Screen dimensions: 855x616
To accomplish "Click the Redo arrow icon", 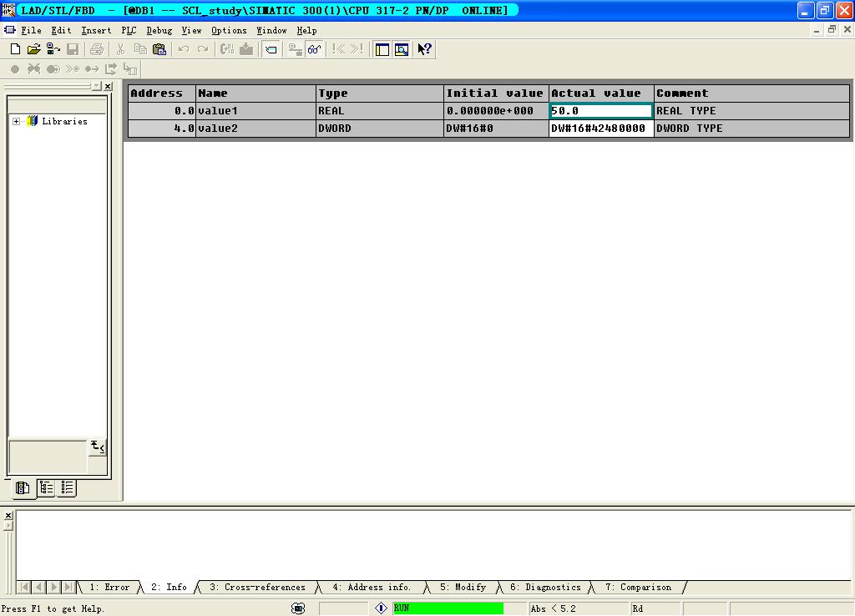I will click(203, 49).
